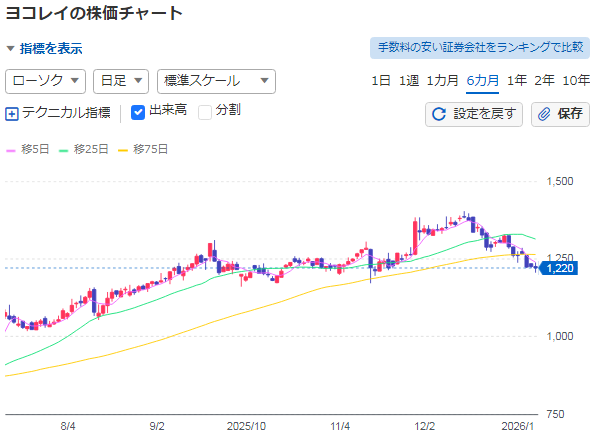Image resolution: width=596 pixels, height=438 pixels.
Task: Click the テクニカル指標 label text
Action: point(66,113)
